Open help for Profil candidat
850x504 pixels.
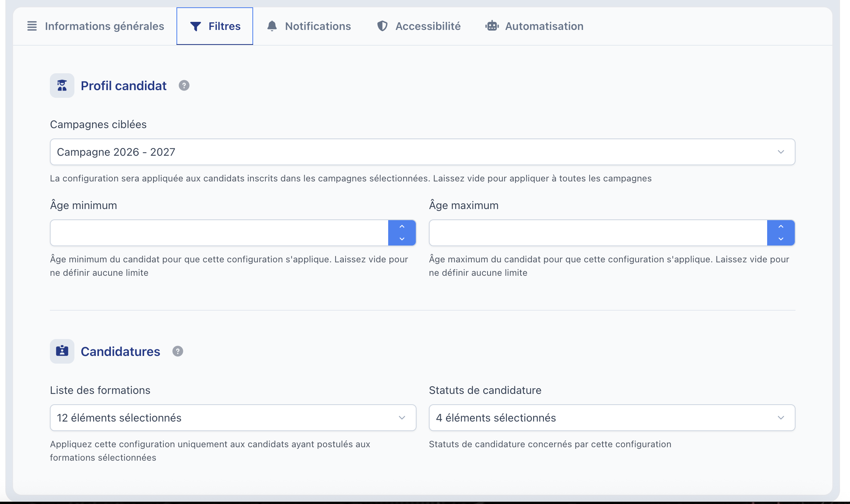tap(184, 86)
